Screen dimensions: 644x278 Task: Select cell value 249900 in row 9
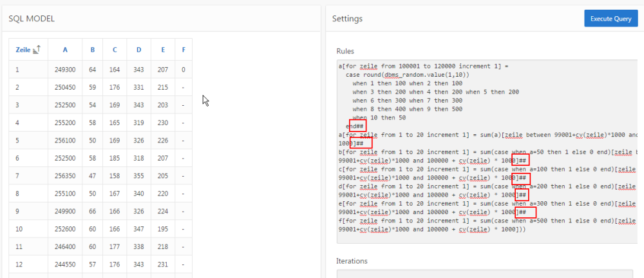pyautogui.click(x=65, y=212)
